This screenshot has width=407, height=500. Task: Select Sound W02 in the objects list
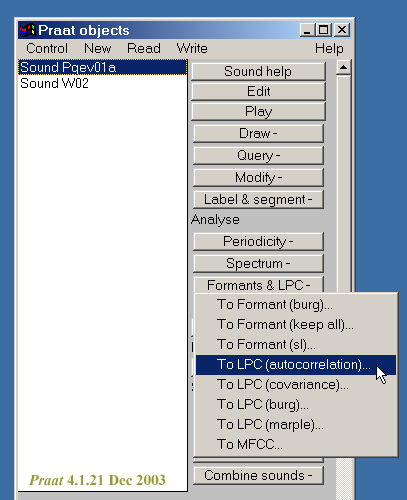54,83
